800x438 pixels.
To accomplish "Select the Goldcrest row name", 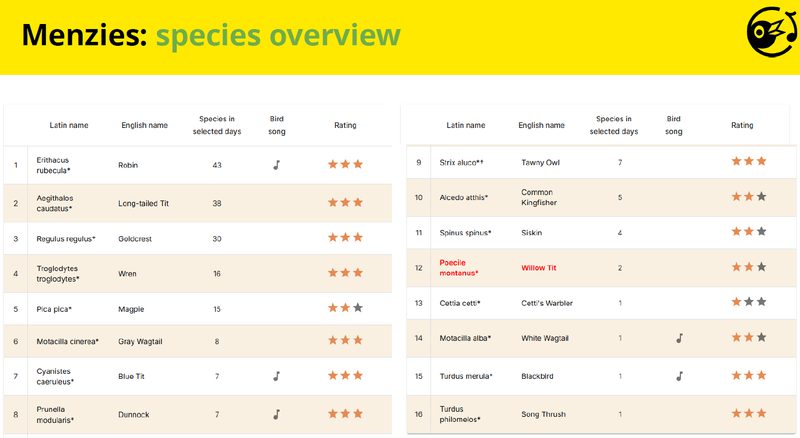I will (x=135, y=239).
